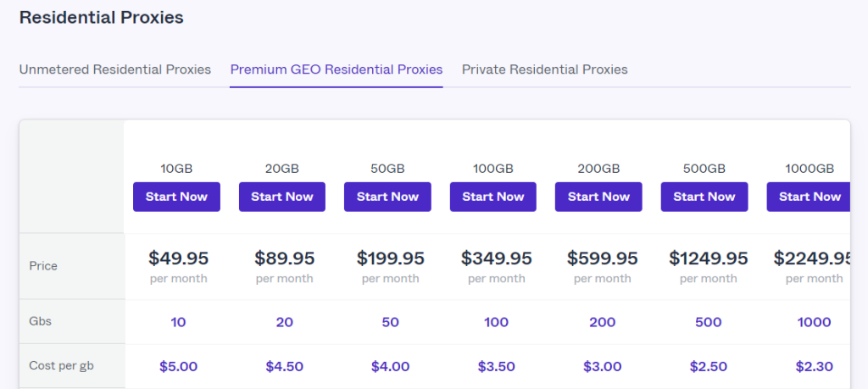The image size is (868, 389).
Task: Click the $5.00 cost per gb value
Action: point(178,367)
